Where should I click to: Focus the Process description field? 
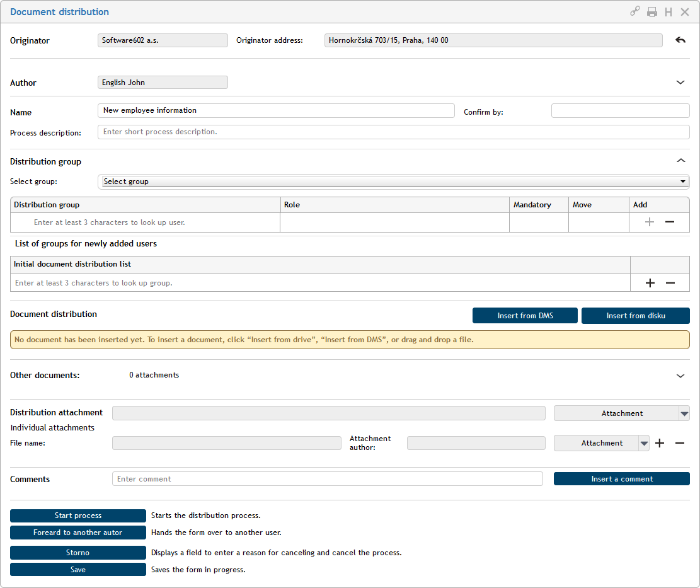coord(394,132)
